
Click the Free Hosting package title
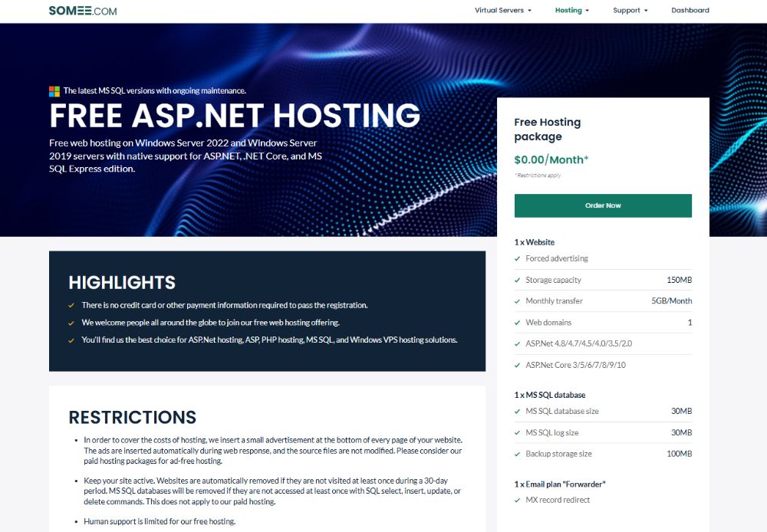pos(547,129)
